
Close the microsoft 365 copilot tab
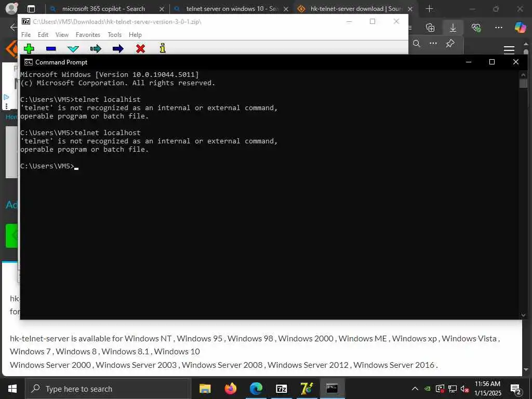point(162,9)
